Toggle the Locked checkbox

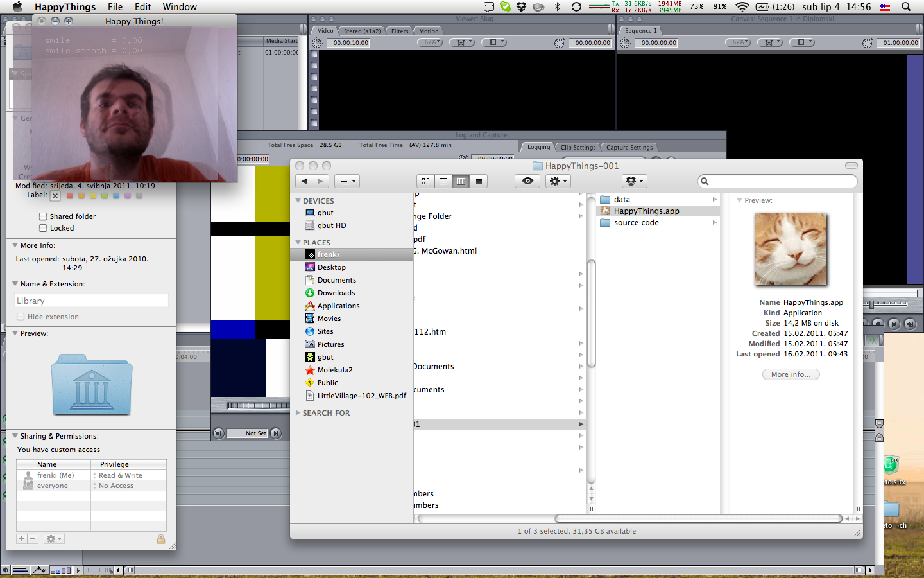(43, 228)
